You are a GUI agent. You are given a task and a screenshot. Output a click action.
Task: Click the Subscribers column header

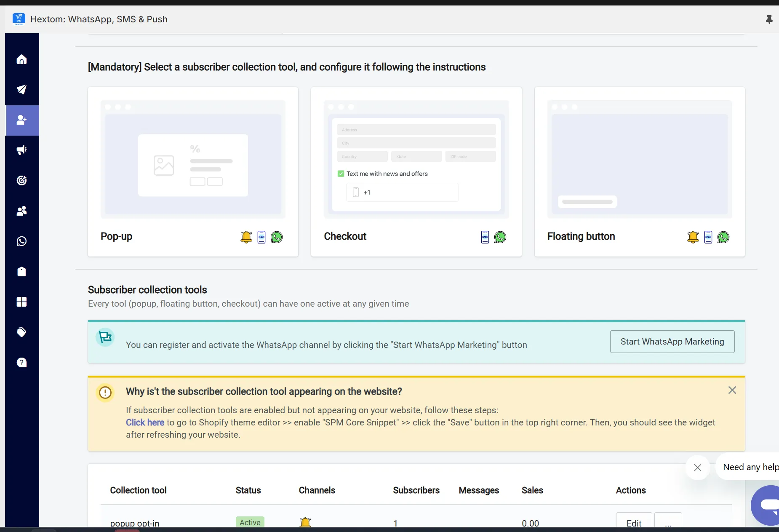pyautogui.click(x=416, y=490)
